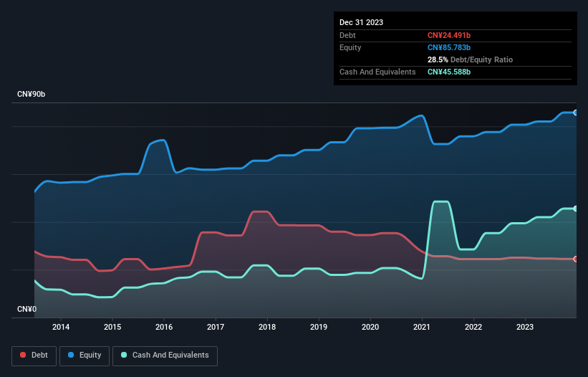588x377 pixels.
Task: Click the CN¥90b y-axis label
Action: [x=31, y=94]
